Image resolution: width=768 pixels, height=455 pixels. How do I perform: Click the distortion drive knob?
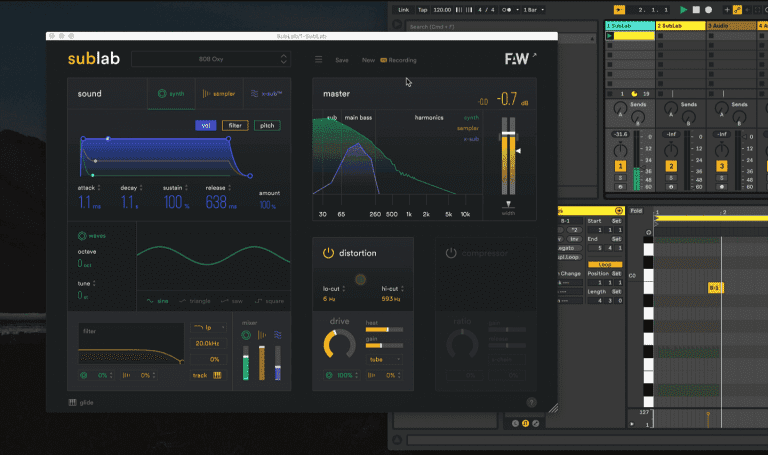point(339,344)
